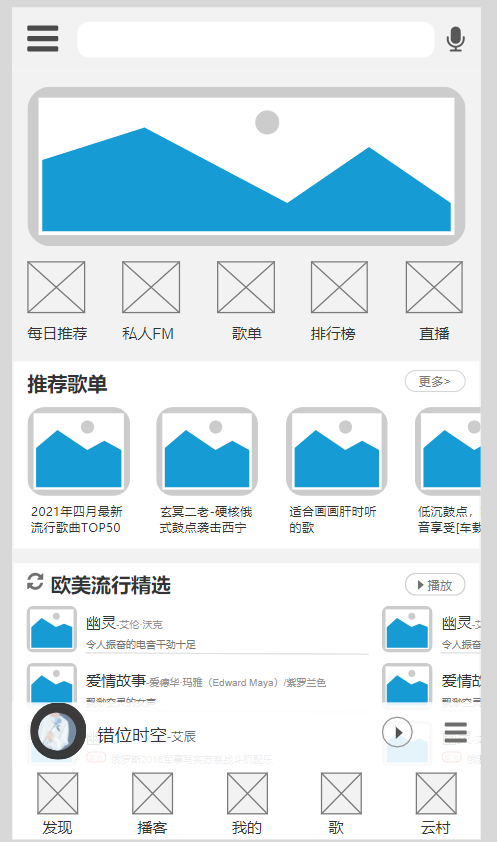Click the 更多> button
497x842 pixels.
coord(435,381)
